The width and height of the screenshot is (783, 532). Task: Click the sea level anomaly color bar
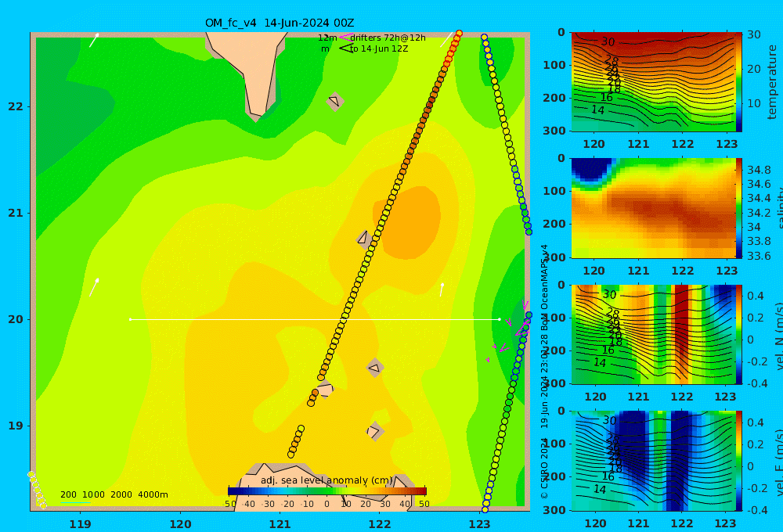coord(327,491)
